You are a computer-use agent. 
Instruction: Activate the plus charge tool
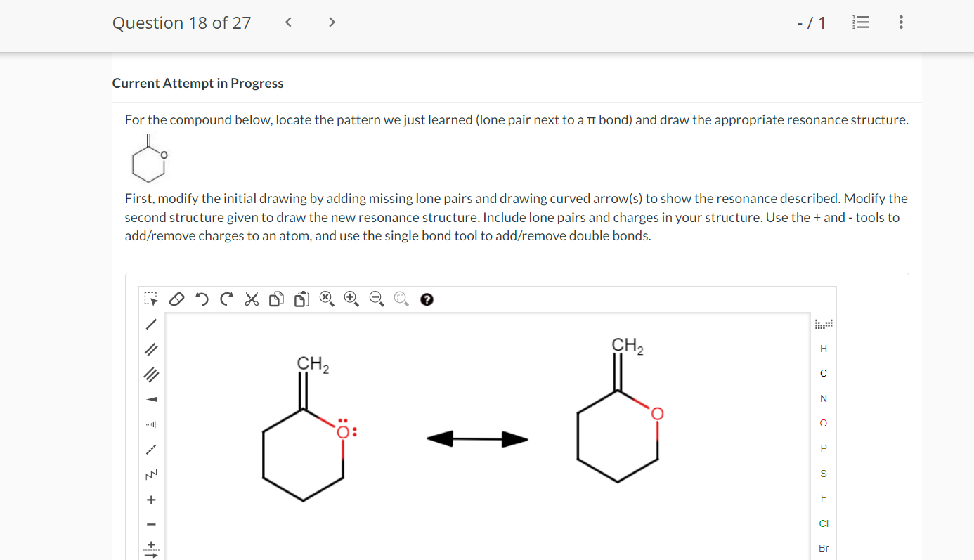click(150, 499)
